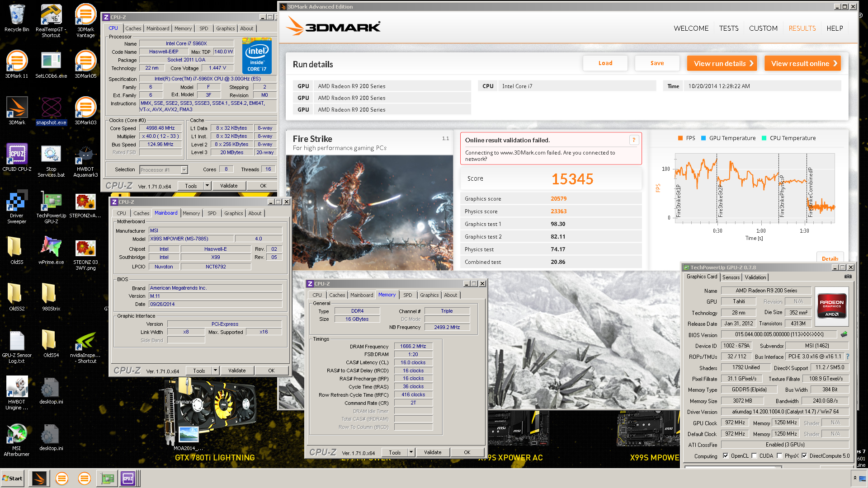The image size is (868, 488).
Task: Click View run details button
Action: (x=722, y=63)
